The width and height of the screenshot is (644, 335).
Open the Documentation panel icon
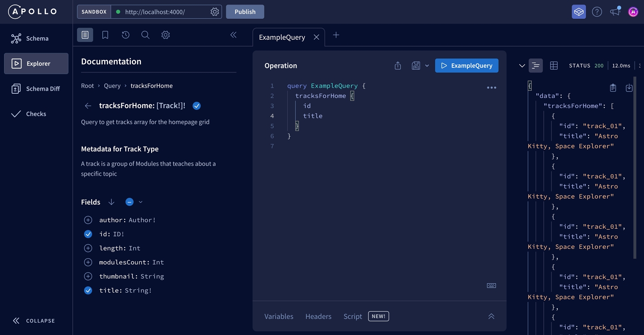pyautogui.click(x=85, y=35)
